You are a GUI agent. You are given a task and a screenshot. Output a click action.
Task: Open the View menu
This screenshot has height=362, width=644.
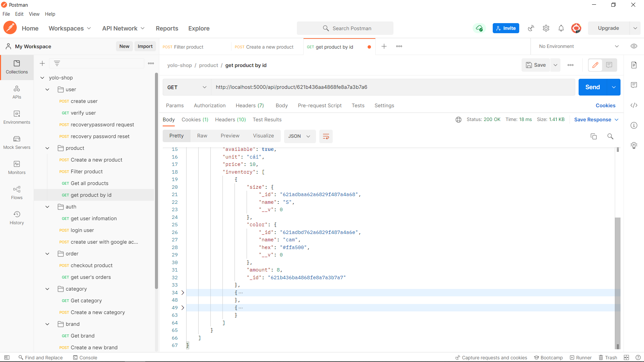(34, 14)
